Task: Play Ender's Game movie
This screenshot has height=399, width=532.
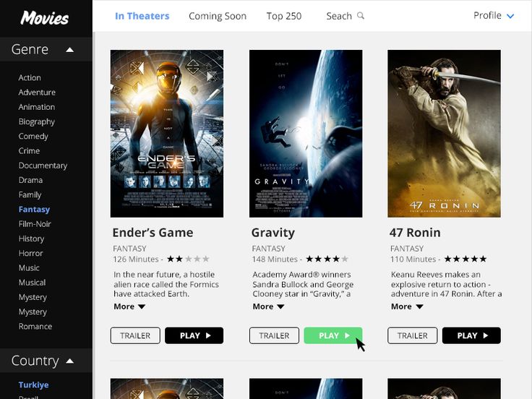Action: pyautogui.click(x=194, y=335)
